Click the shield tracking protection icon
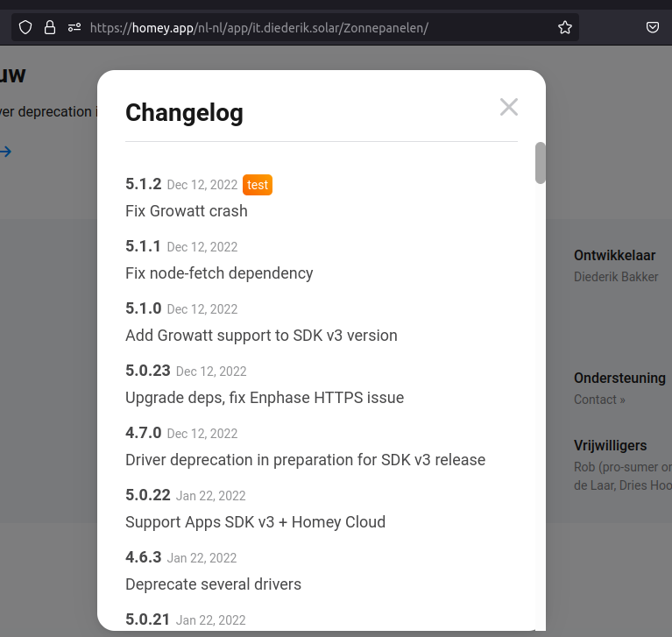The width and height of the screenshot is (672, 637). [x=25, y=27]
